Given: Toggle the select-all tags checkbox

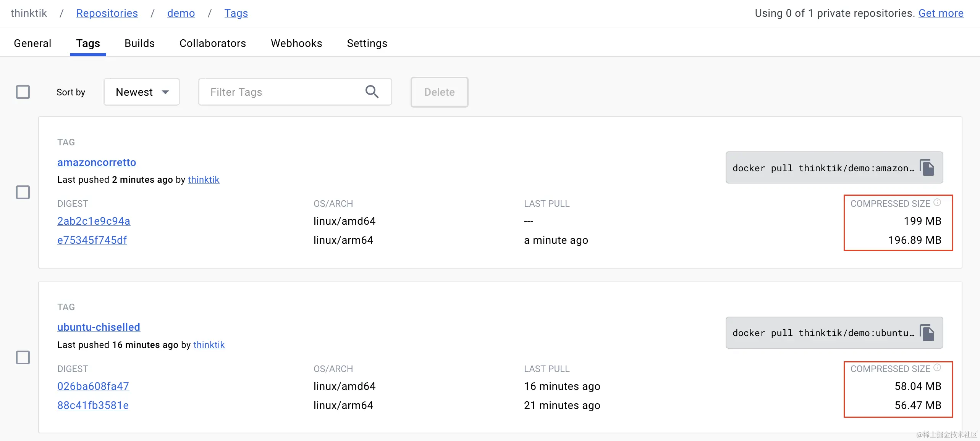Looking at the screenshot, I should coord(23,92).
